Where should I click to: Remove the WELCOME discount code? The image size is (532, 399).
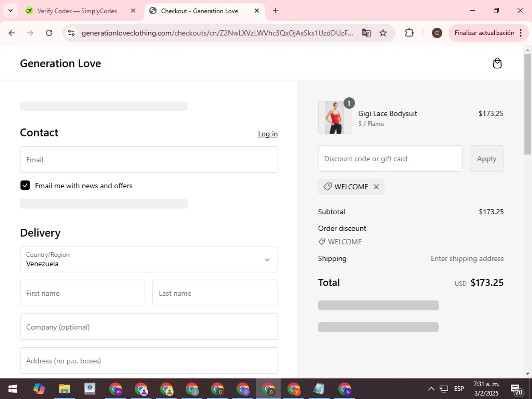tap(376, 187)
